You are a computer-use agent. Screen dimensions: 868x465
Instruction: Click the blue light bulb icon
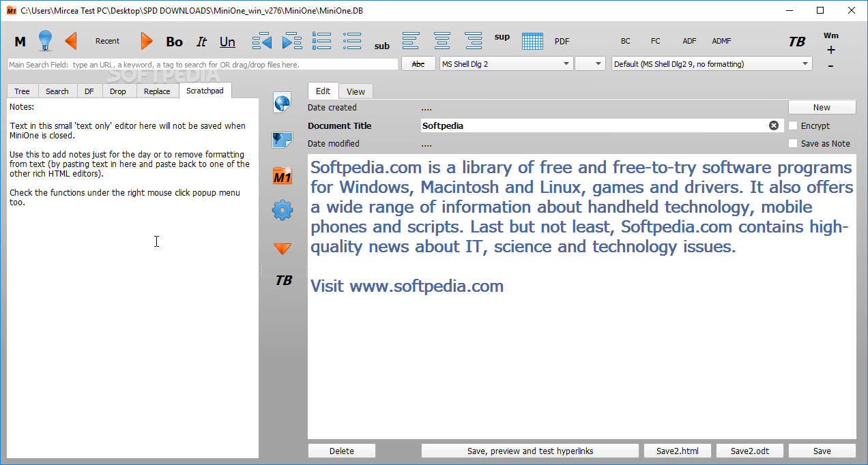click(45, 41)
